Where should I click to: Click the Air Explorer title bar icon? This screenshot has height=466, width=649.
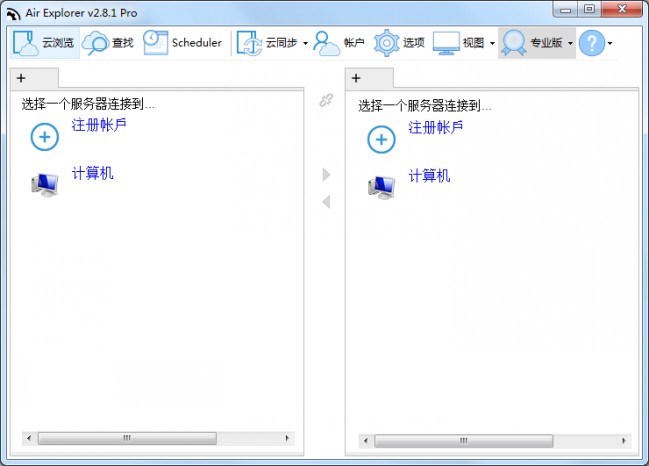pos(13,13)
